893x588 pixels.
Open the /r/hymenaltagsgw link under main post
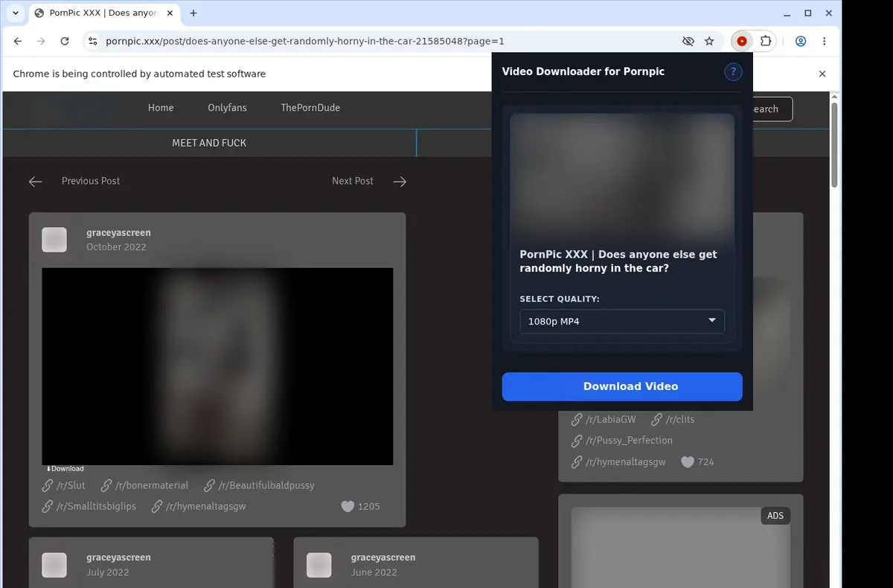(205, 506)
